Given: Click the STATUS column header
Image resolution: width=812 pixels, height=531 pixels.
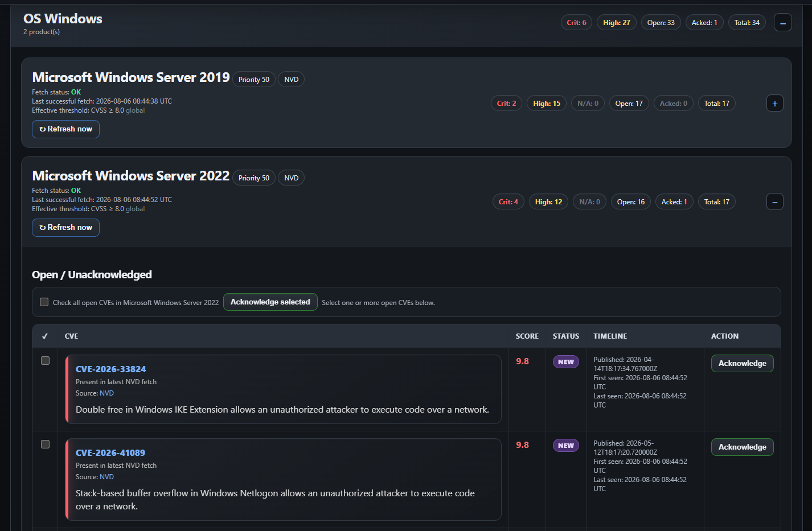Looking at the screenshot, I should [565, 336].
